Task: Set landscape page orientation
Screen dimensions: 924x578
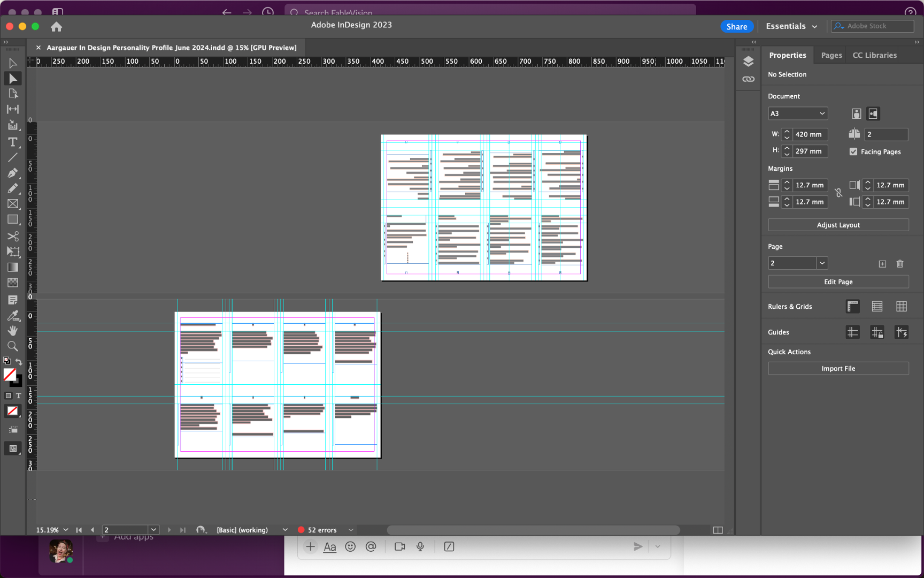Action: 873,113
